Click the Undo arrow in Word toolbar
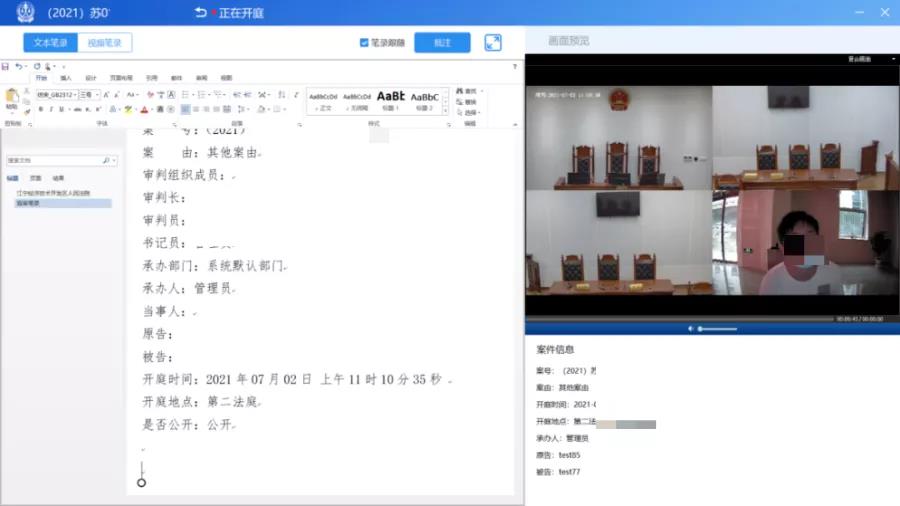This screenshot has width=900, height=506. [18, 66]
